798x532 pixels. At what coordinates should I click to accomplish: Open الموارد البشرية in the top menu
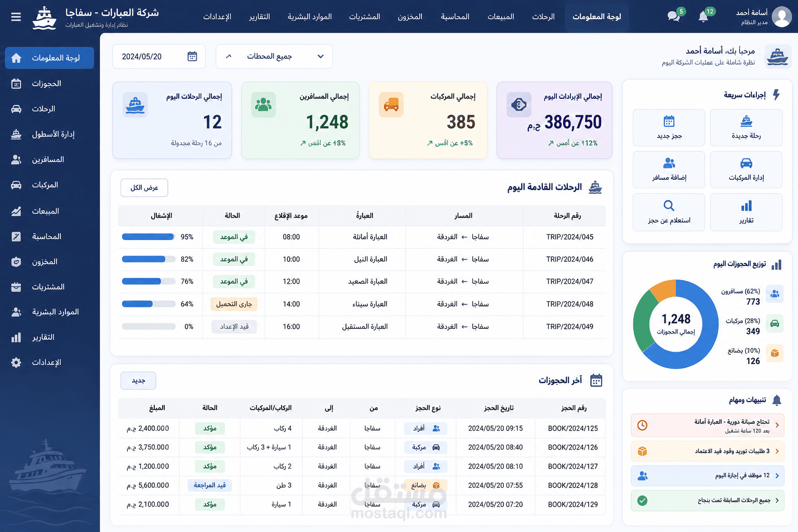[310, 17]
